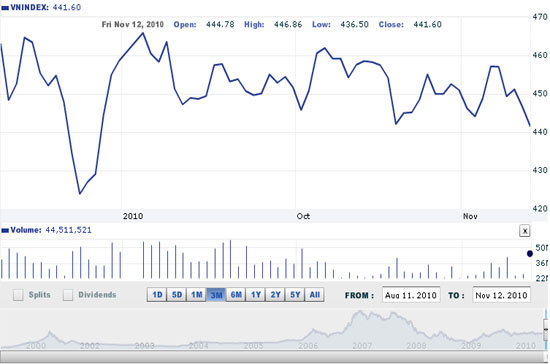Click the Volume legend color marker
The width and height of the screenshot is (550, 364).
point(5,230)
